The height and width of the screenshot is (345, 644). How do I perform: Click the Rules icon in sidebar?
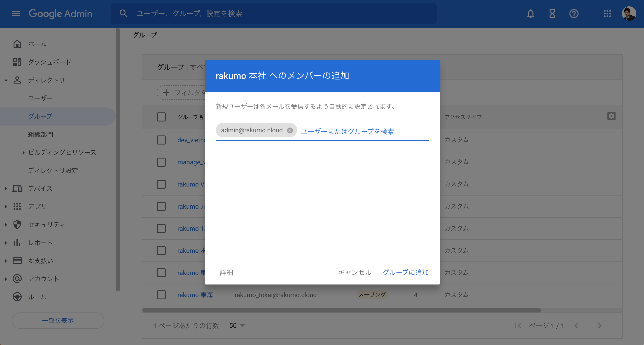pos(17,297)
